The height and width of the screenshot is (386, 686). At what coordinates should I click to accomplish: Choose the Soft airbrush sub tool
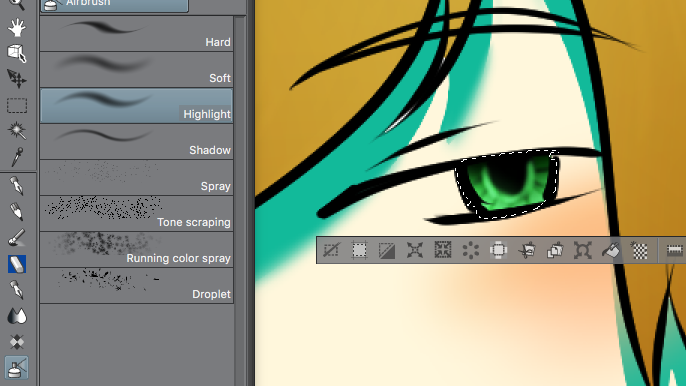tap(136, 70)
